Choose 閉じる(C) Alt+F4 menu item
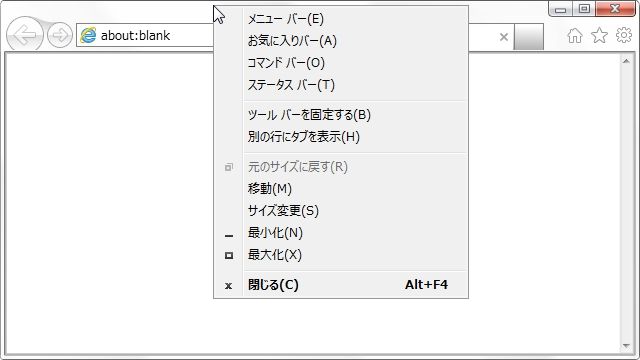640x360 pixels. 341,284
